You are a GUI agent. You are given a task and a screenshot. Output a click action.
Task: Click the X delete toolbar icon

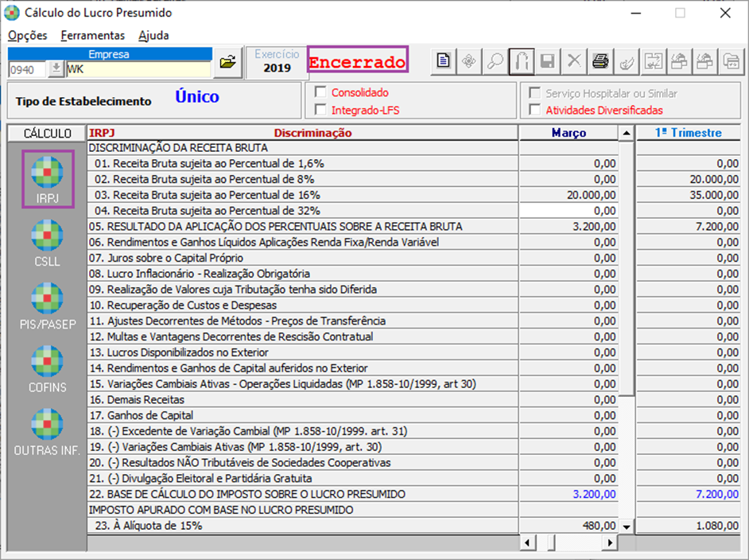pos(574,61)
